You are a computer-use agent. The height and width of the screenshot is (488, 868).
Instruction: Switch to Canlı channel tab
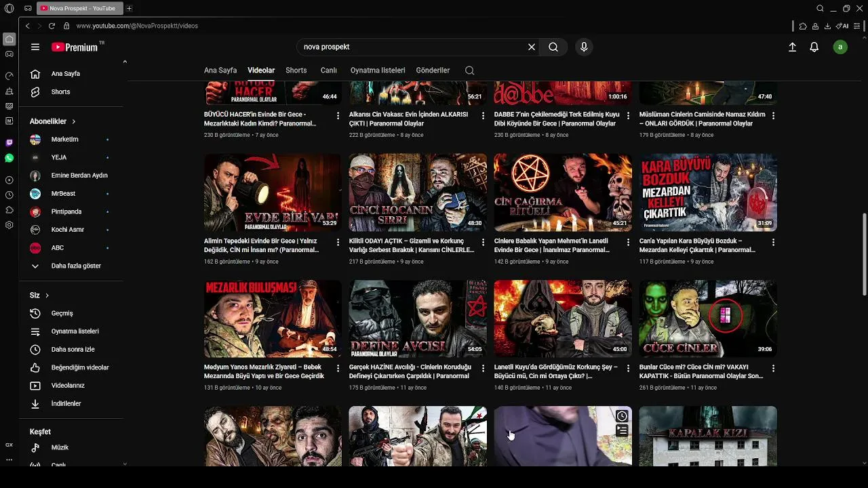click(x=329, y=70)
